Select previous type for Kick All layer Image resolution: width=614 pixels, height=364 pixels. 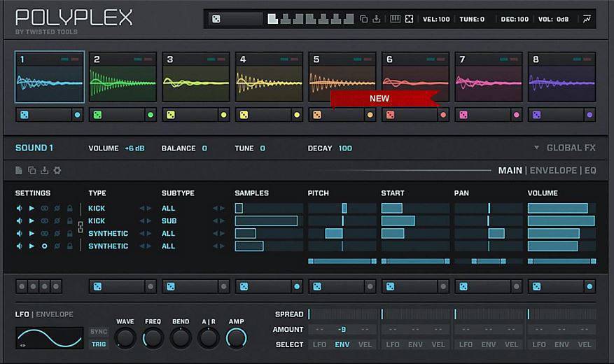[x=141, y=208]
